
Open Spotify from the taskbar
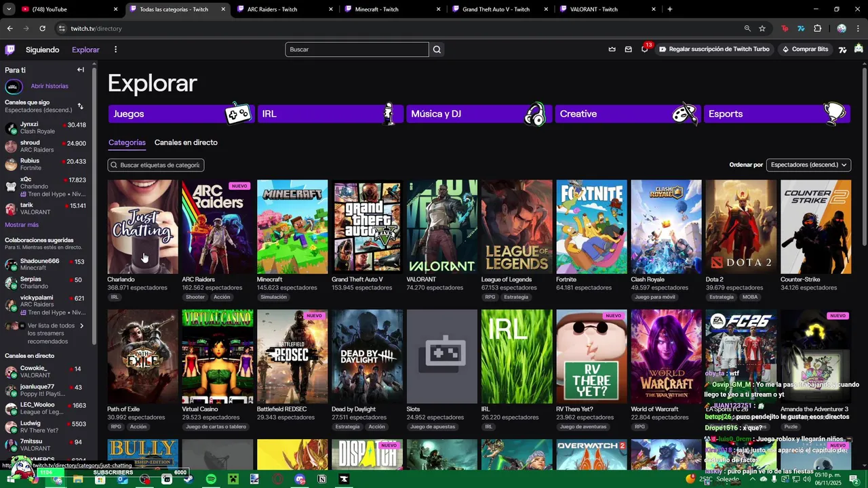[x=211, y=479]
